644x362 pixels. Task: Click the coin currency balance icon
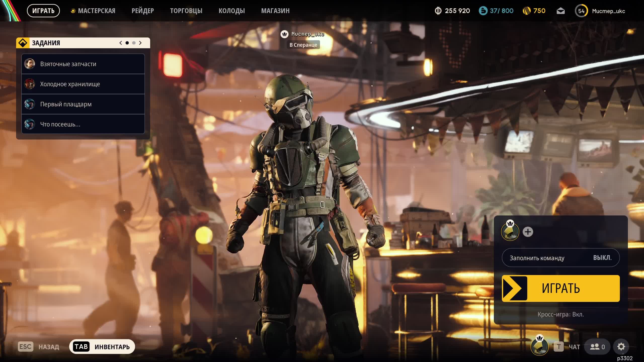438,11
